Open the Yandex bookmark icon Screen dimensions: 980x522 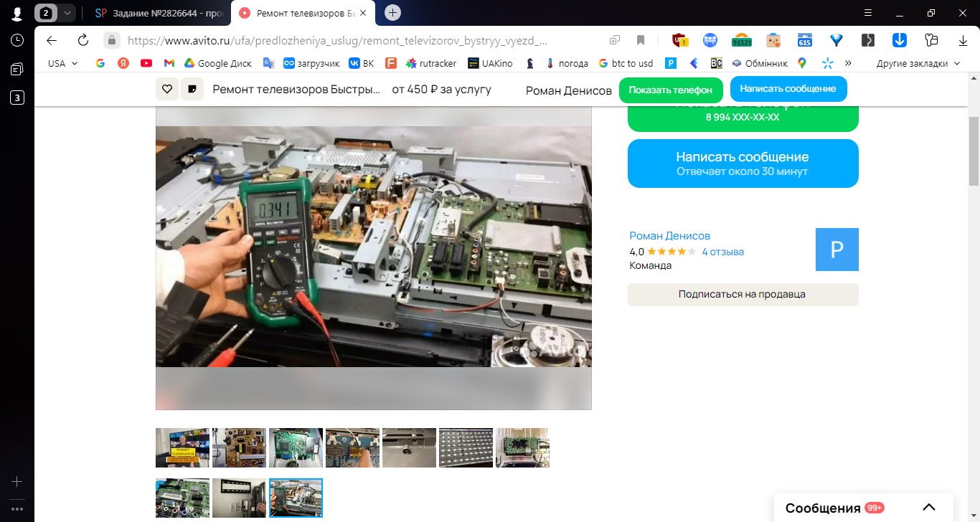pos(123,63)
